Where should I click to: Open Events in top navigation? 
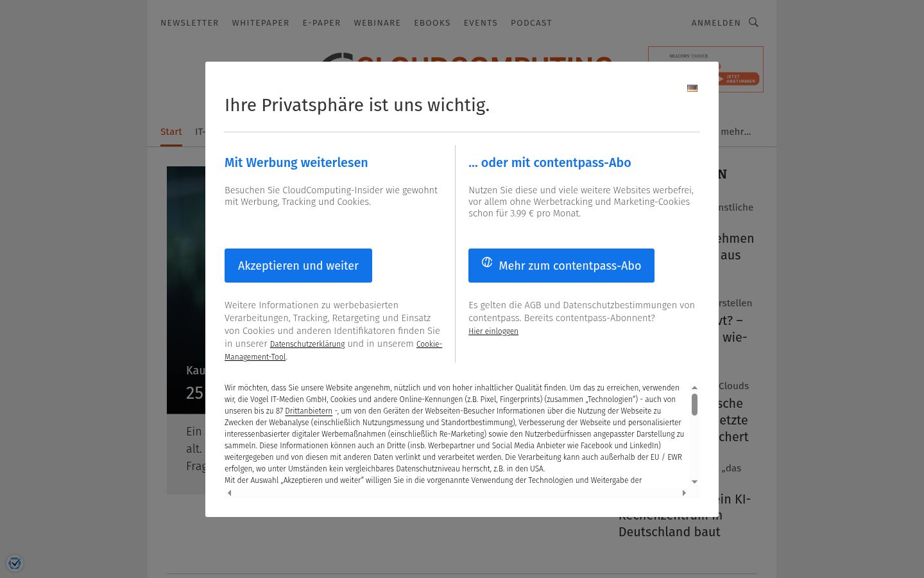pyautogui.click(x=481, y=22)
